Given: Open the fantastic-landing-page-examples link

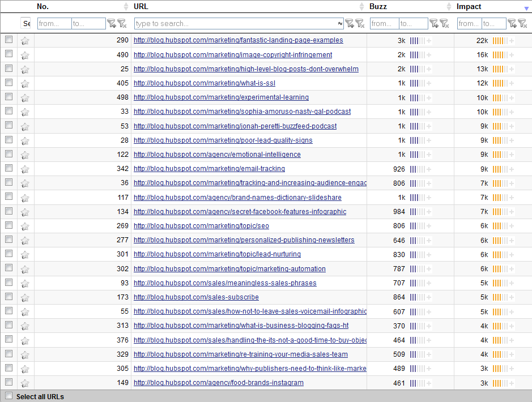Looking at the screenshot, I should [238, 40].
